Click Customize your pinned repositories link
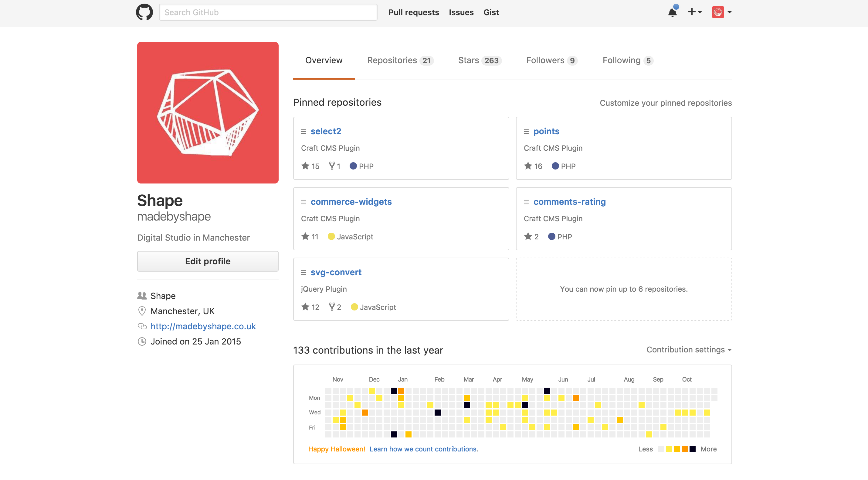The width and height of the screenshot is (868, 480). pyautogui.click(x=666, y=103)
